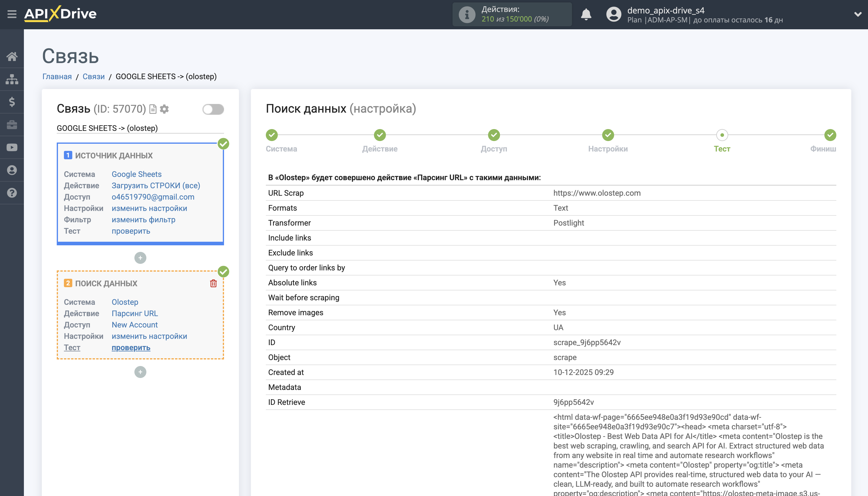
Task: Click the Связи breadcrumb link
Action: 93,76
